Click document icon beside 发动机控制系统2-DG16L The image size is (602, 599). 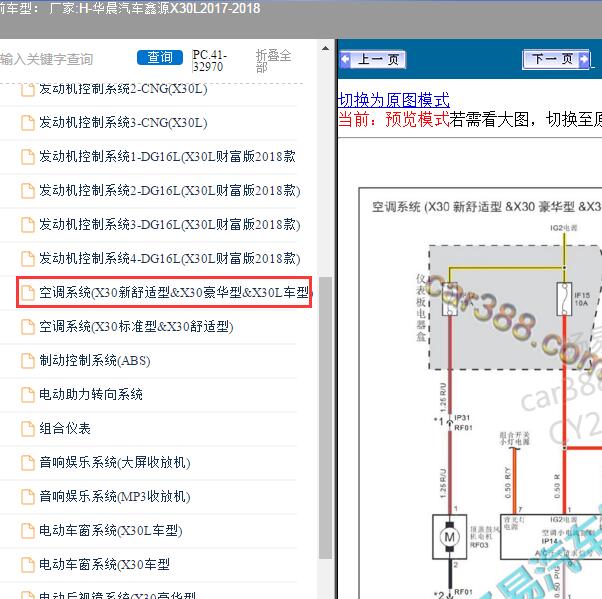click(x=28, y=191)
